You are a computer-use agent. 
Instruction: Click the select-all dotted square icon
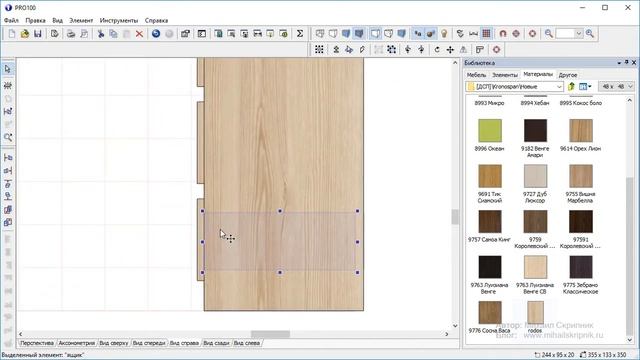[x=320, y=50]
